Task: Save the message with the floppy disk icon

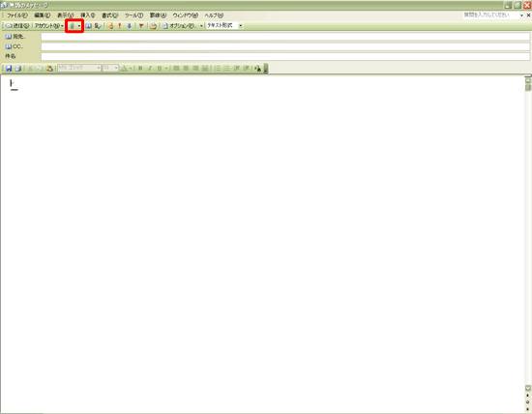Action: click(9, 69)
